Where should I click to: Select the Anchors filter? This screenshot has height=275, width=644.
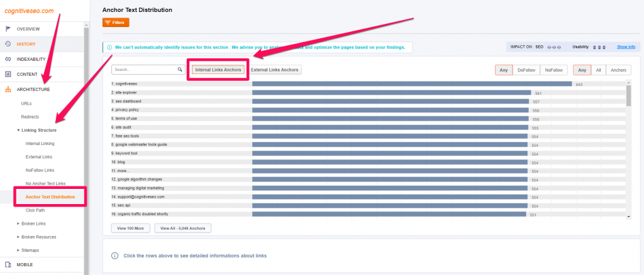pos(619,70)
